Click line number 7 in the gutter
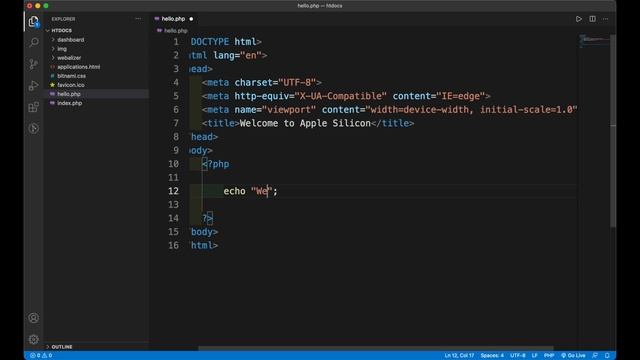The width and height of the screenshot is (640, 360). 176,123
